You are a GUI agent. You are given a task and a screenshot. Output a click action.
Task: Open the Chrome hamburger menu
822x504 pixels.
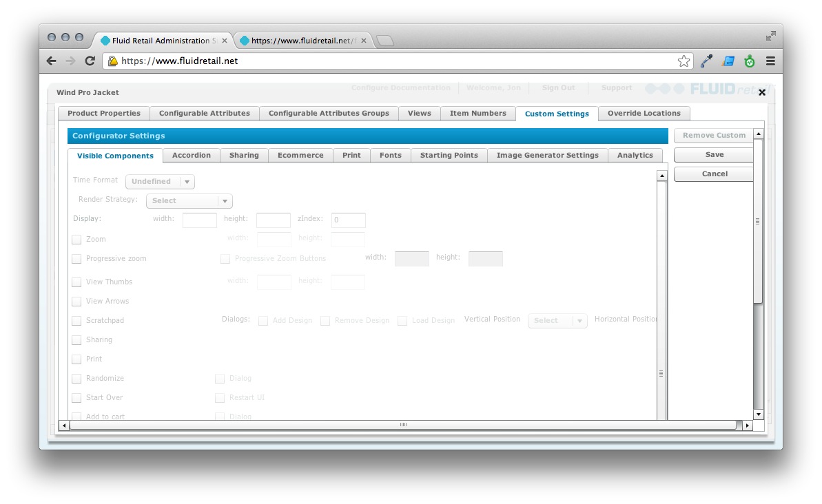[770, 61]
